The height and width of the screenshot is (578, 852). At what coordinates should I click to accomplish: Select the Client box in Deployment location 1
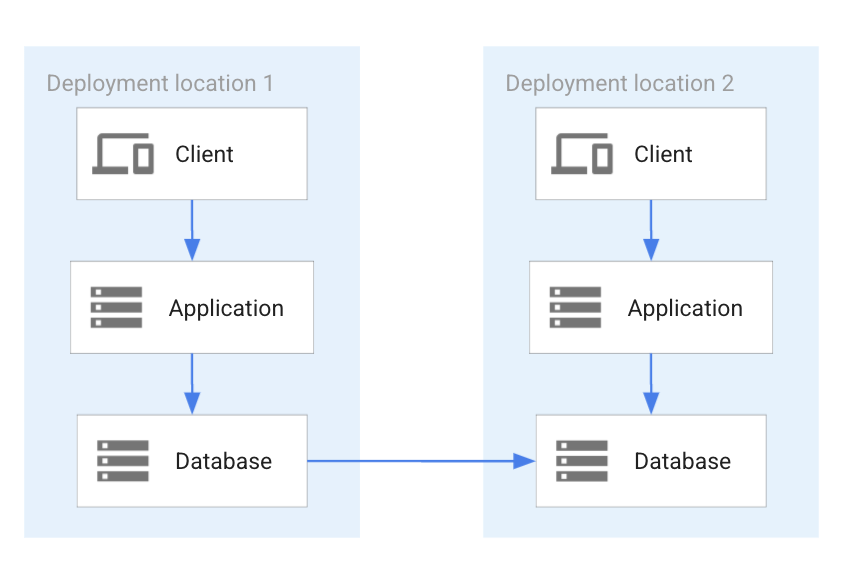point(192,153)
